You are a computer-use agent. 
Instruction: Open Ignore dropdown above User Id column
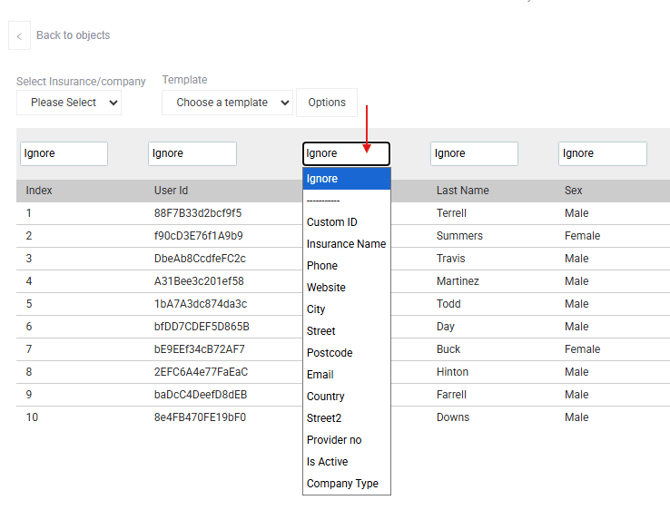point(192,153)
